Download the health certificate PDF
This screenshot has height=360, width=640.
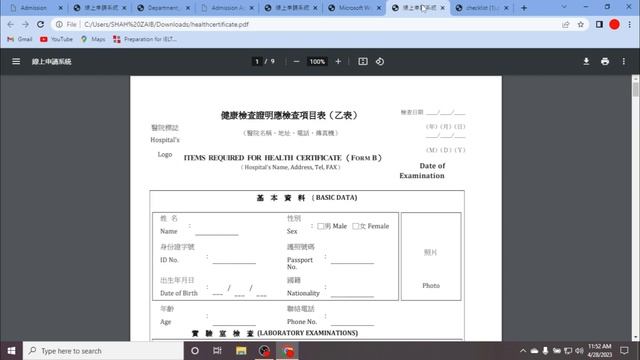click(x=586, y=61)
